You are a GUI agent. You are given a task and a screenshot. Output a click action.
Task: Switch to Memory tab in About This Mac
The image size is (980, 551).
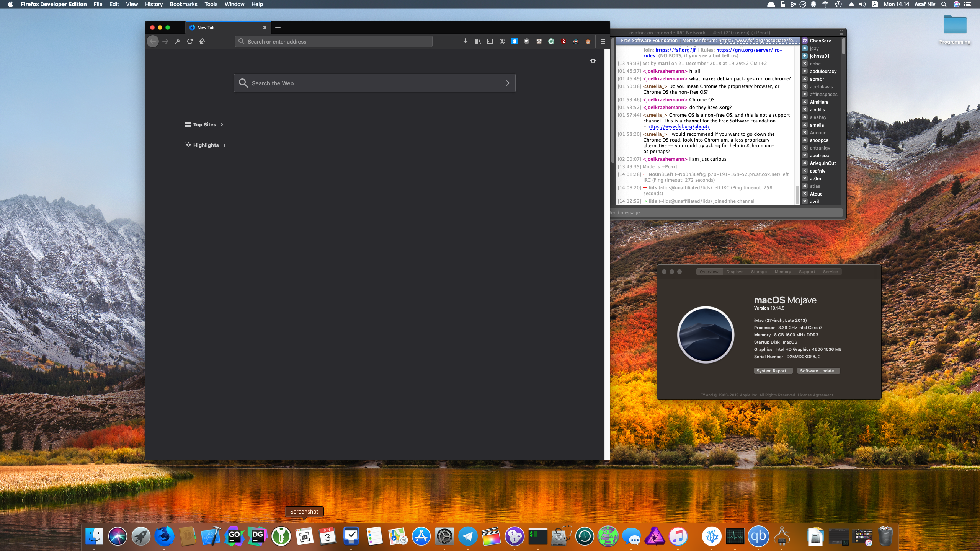782,272
